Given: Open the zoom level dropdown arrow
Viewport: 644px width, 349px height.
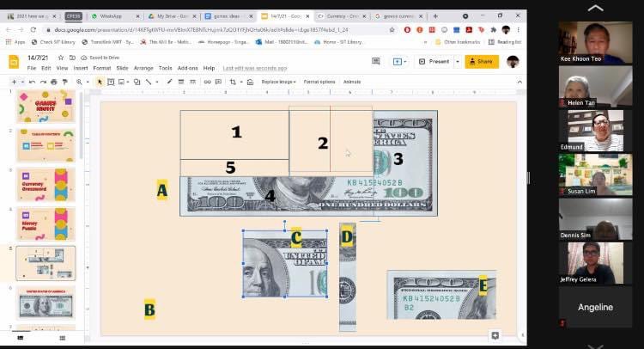Looking at the screenshot, I should pos(88,82).
